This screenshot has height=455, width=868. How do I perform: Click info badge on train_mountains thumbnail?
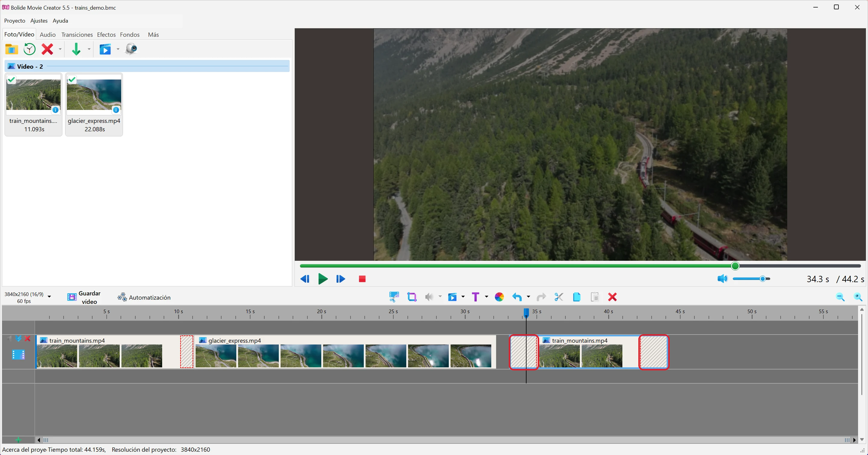point(55,110)
